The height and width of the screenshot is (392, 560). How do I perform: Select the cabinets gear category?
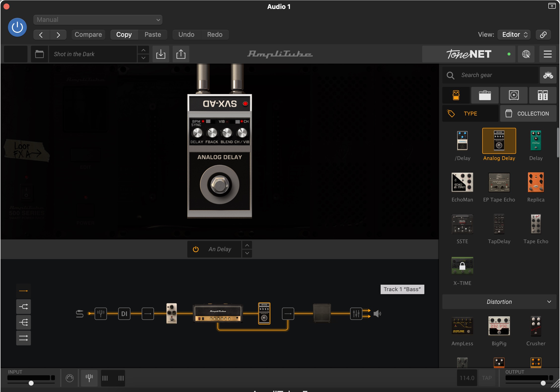click(x=514, y=95)
